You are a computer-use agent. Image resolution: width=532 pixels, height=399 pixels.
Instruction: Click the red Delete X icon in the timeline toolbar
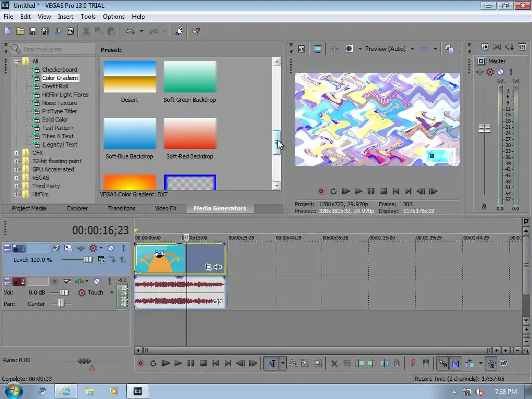[x=334, y=363]
